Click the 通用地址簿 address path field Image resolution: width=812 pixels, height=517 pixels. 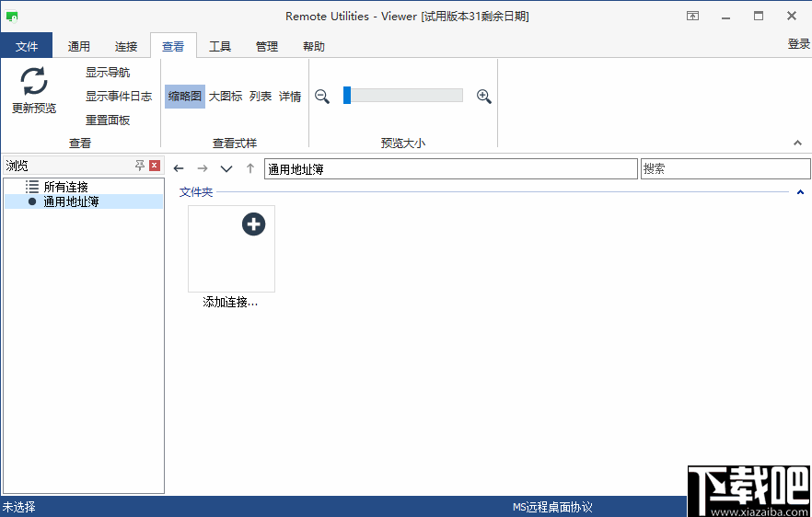tap(450, 169)
